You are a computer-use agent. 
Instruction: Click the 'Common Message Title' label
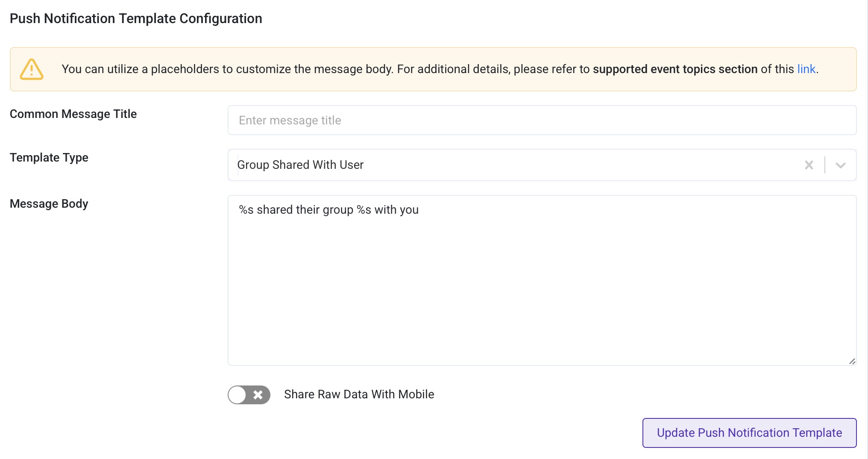[x=73, y=114]
